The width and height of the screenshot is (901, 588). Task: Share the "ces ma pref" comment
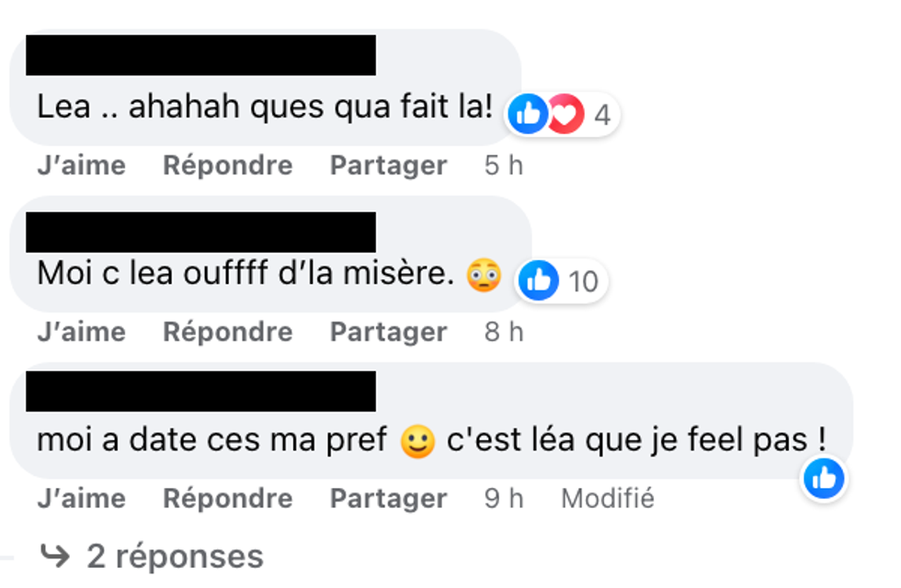pos(388,498)
